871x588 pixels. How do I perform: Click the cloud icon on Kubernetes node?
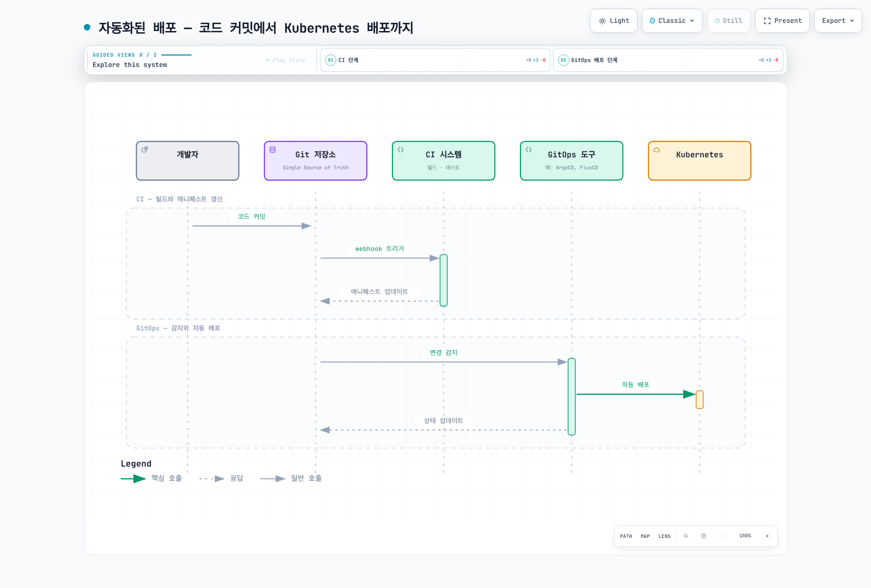pyautogui.click(x=657, y=150)
